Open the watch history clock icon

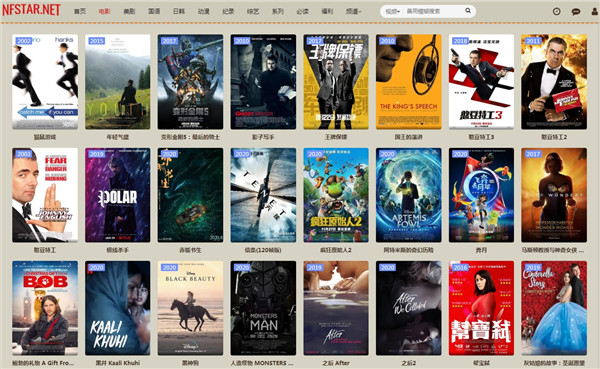point(556,11)
